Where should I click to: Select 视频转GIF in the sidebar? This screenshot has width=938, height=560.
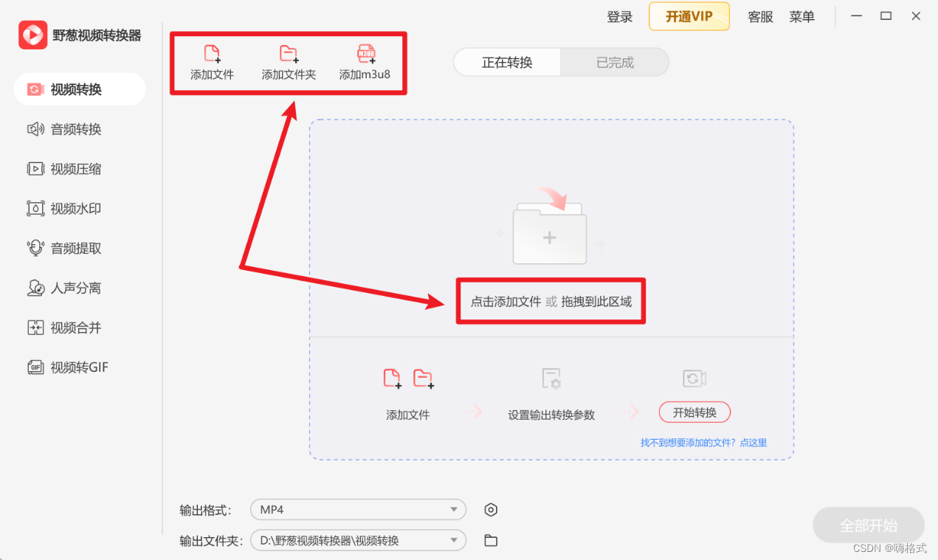[79, 367]
